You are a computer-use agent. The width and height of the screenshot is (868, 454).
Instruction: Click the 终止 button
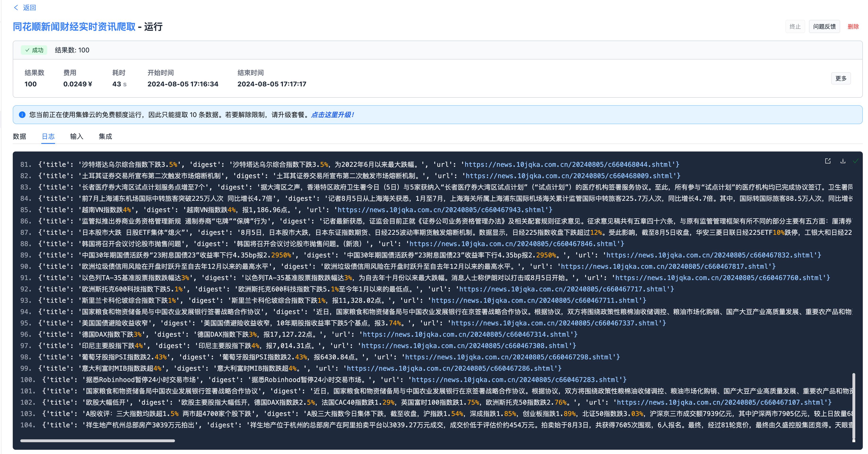tap(795, 26)
